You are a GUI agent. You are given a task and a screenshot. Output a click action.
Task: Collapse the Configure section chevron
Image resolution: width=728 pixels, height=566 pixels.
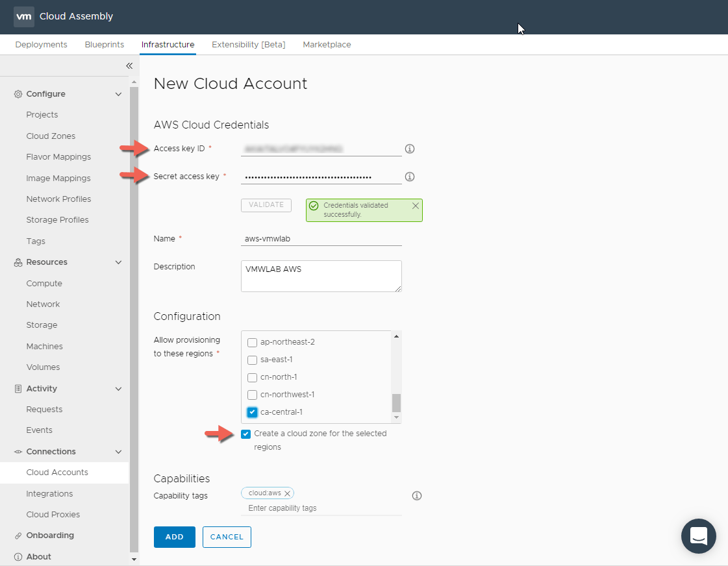click(118, 94)
